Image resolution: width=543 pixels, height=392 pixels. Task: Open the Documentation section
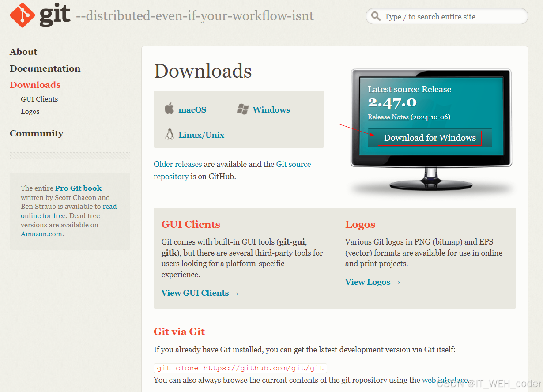[45, 68]
